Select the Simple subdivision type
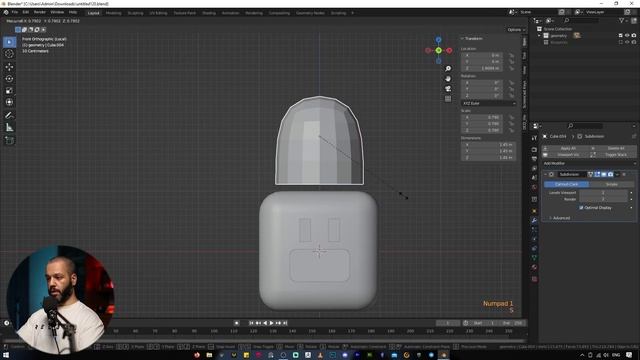This screenshot has height=360, width=640. [611, 184]
